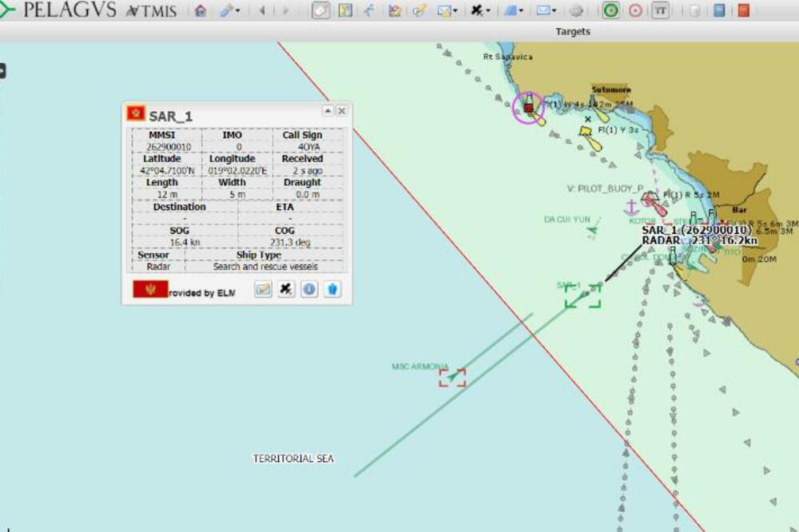
Task: Open the tools wrench dropdown
Action: 229,10
